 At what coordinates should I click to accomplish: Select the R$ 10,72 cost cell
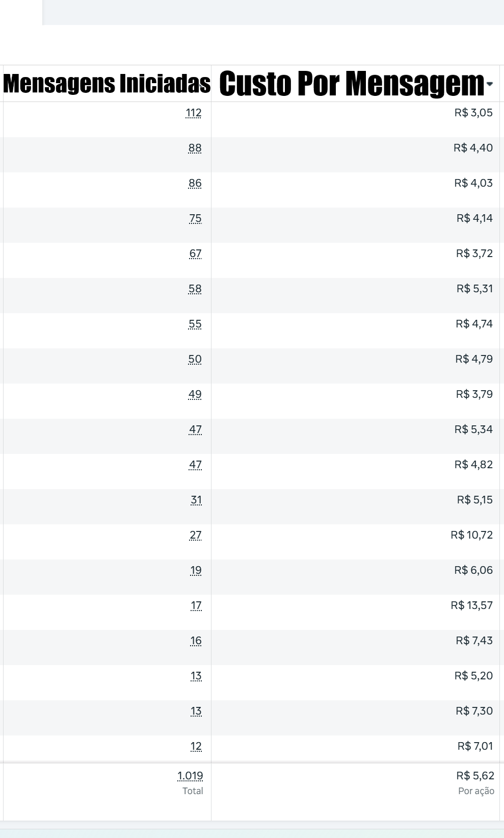coord(471,535)
